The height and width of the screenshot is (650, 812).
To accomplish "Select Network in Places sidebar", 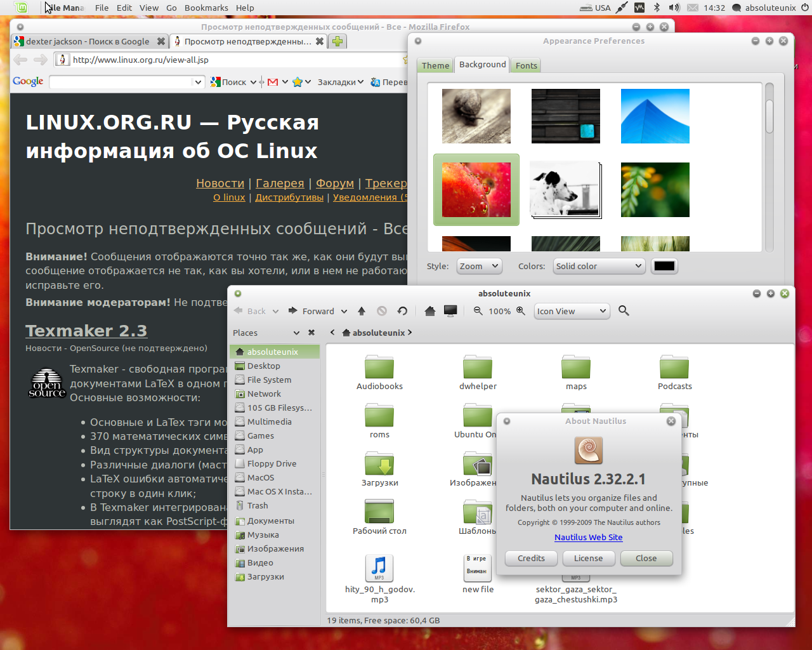I will pyautogui.click(x=264, y=394).
